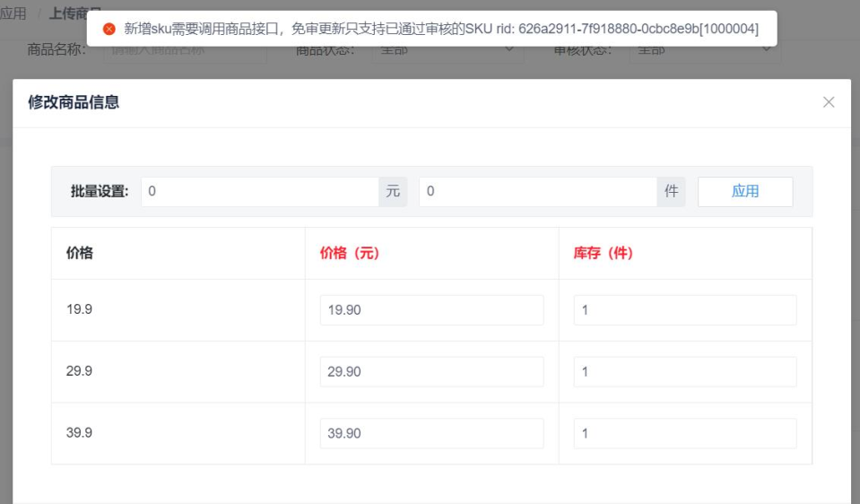Click the 元 unit label addon
The width and height of the screenshot is (860, 504).
point(393,191)
